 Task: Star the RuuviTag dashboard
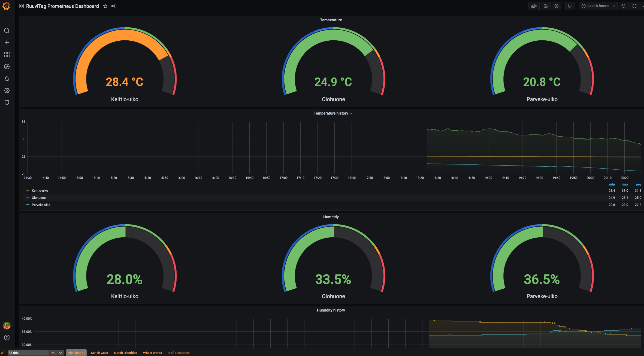105,6
